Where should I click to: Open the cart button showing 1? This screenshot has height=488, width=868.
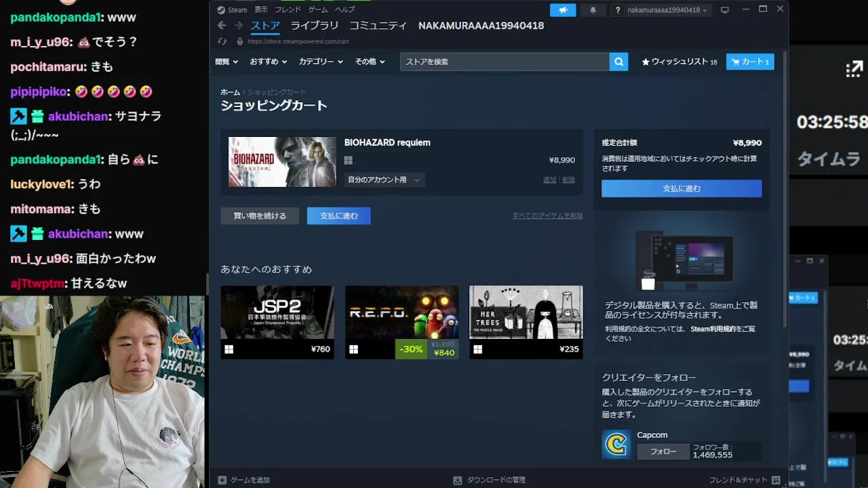[x=750, y=62]
